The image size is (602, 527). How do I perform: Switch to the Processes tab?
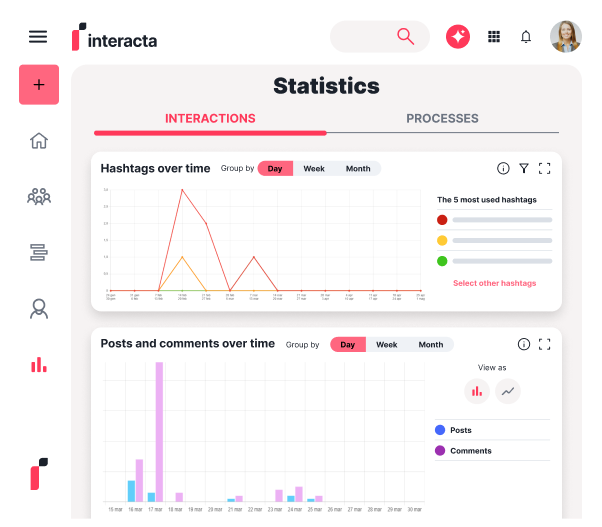(x=442, y=118)
